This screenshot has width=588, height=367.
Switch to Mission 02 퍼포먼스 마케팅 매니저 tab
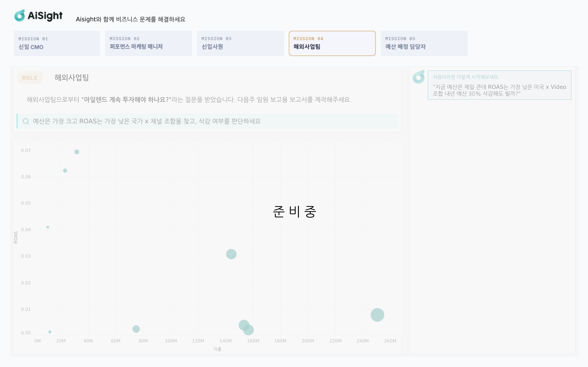pos(148,43)
